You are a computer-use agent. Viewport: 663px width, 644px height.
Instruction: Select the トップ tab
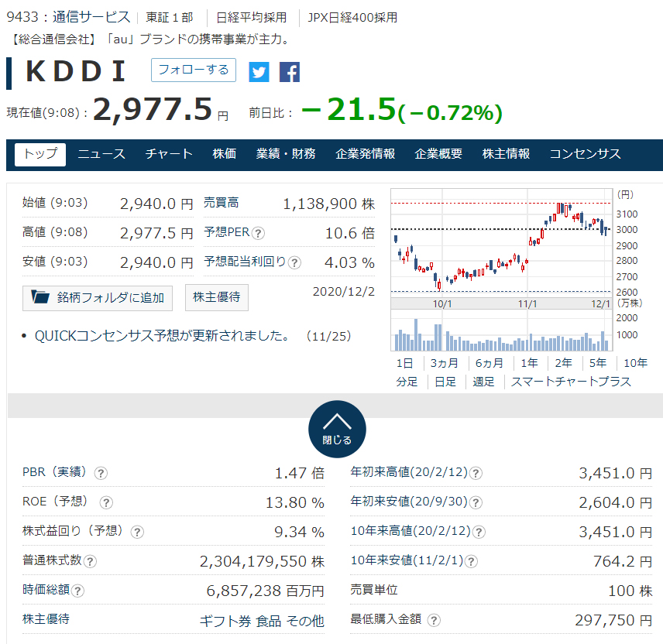[40, 154]
